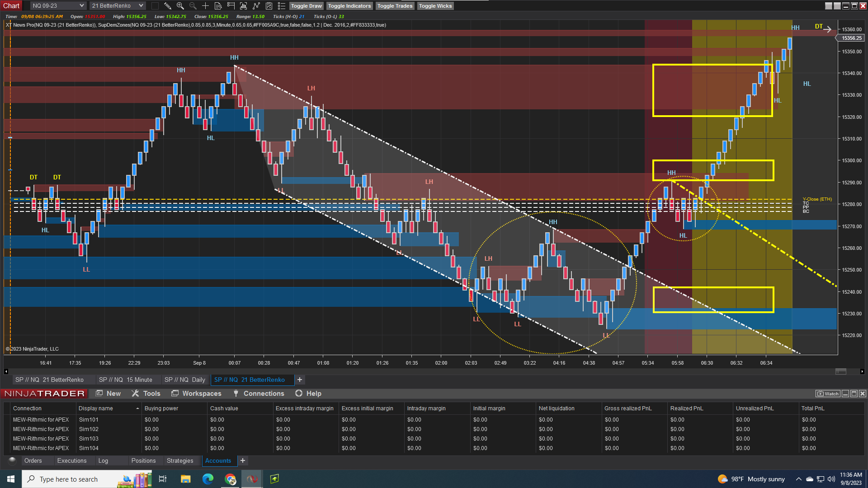Sort by the Buying power column
The width and height of the screenshot is (868, 488).
pos(174,408)
